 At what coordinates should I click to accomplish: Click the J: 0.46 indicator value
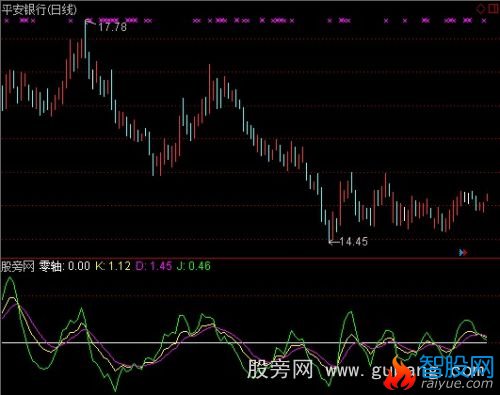pos(194,266)
